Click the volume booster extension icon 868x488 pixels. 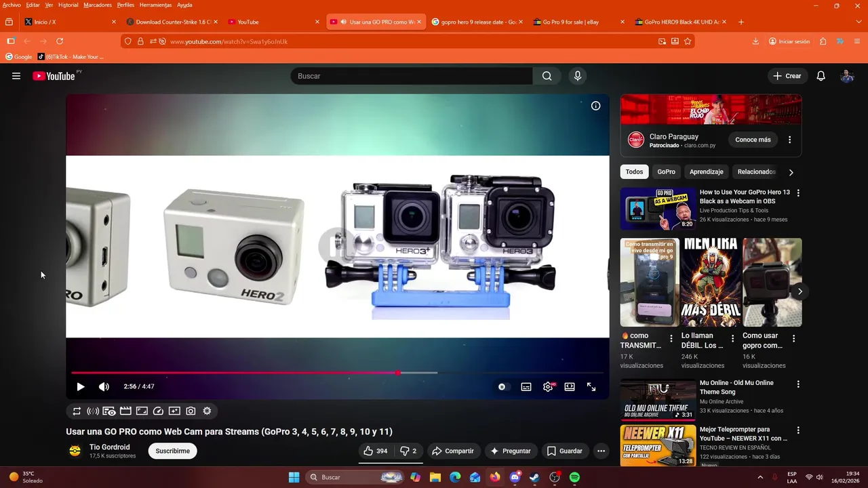(x=93, y=411)
